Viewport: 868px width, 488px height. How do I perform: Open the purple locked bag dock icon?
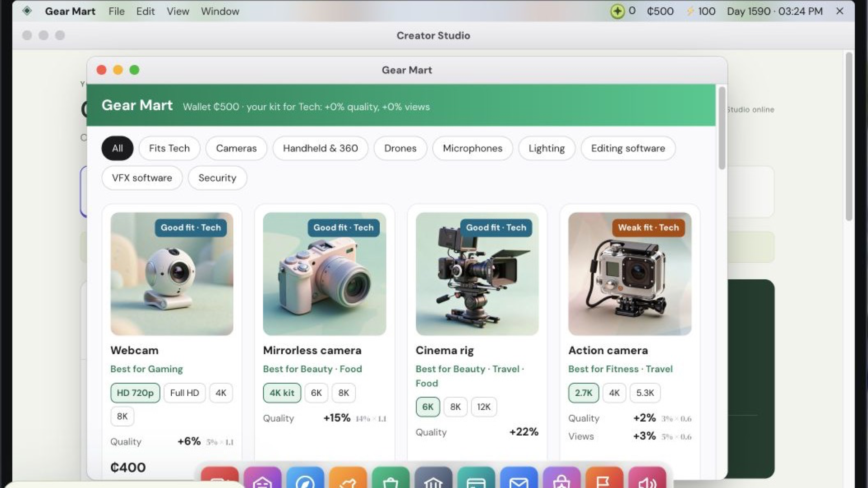point(561,478)
